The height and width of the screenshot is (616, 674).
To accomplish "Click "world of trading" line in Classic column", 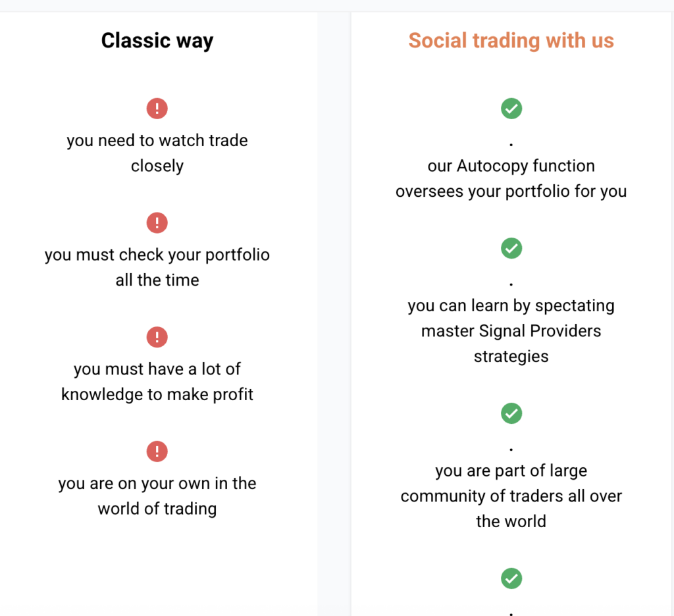I will pos(157,509).
